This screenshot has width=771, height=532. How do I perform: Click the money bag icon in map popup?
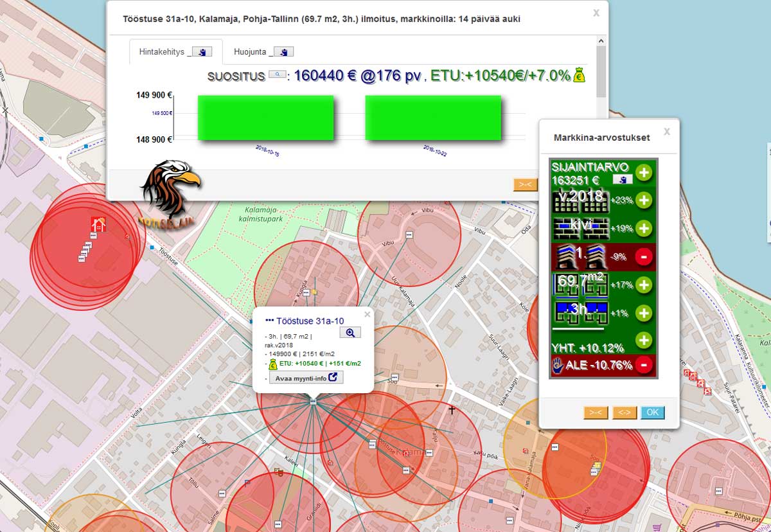click(272, 364)
